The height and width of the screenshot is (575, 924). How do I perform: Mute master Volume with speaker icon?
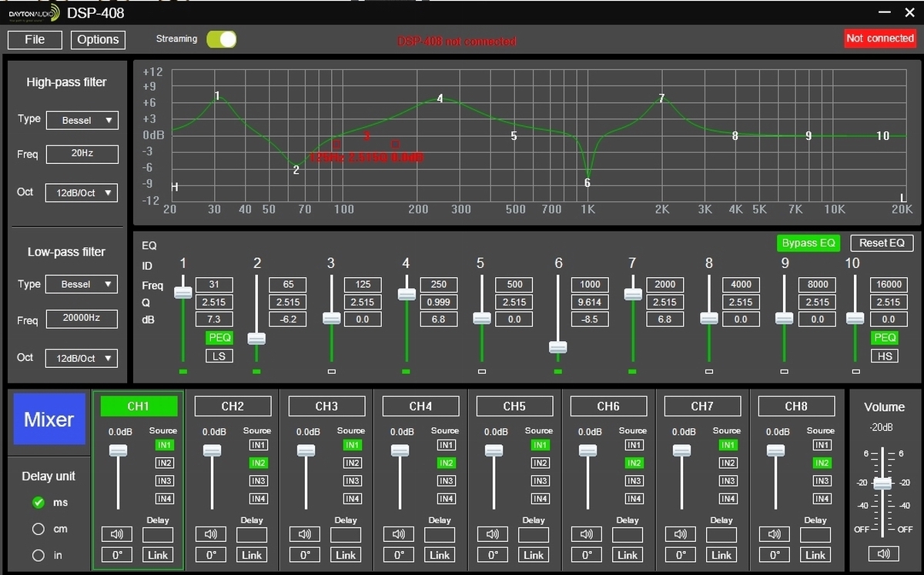[x=883, y=553]
